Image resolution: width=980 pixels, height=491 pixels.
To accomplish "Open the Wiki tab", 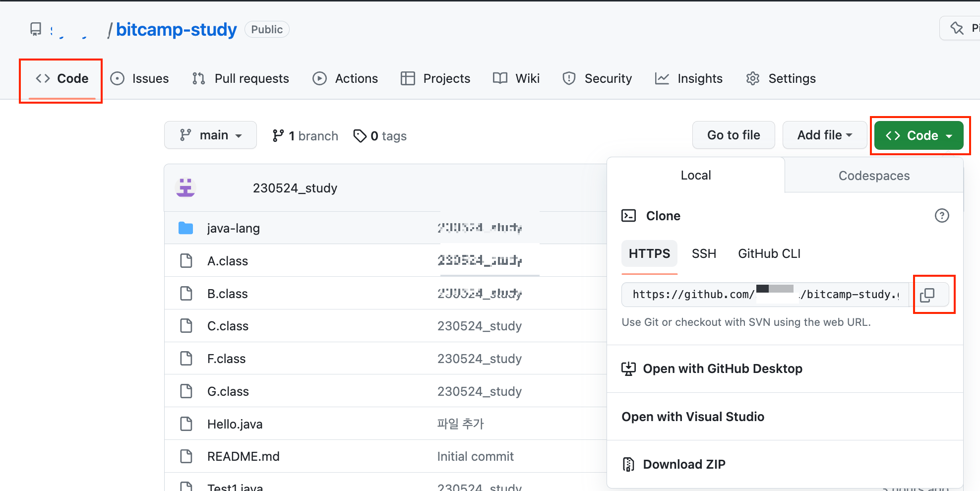I will [516, 78].
